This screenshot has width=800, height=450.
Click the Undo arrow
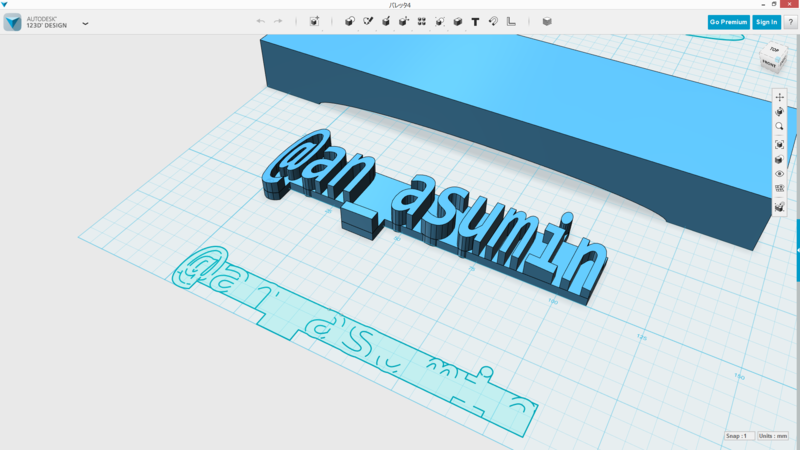coord(261,21)
